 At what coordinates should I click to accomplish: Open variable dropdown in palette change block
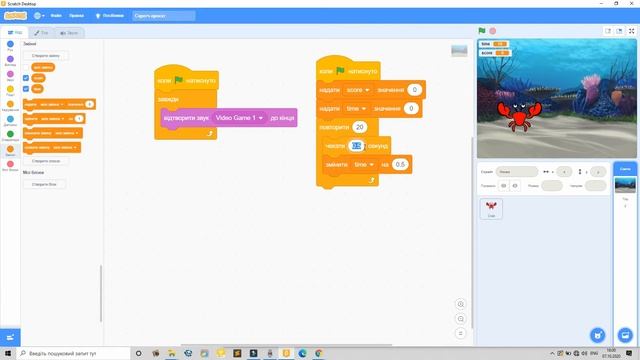click(x=52, y=119)
